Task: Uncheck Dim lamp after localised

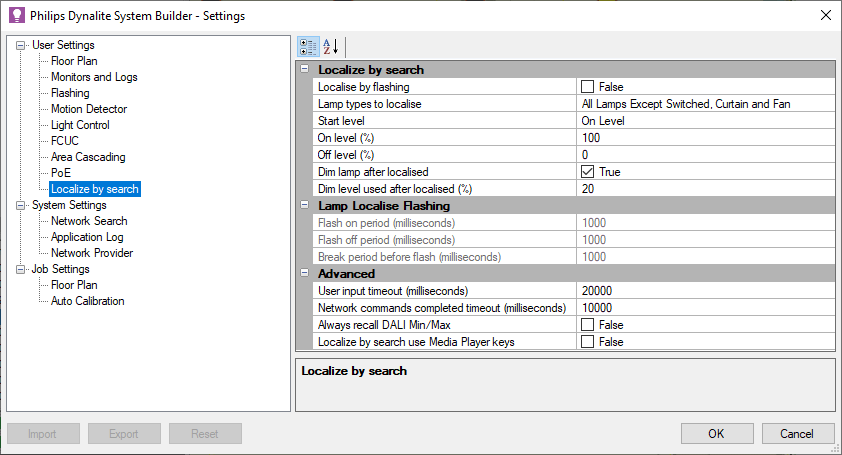Action: pos(587,172)
